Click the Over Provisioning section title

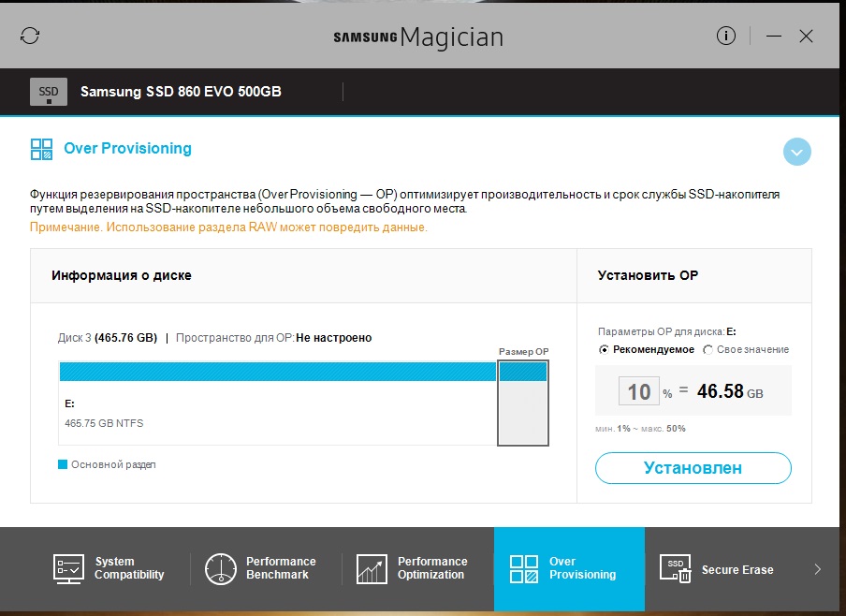pos(128,149)
